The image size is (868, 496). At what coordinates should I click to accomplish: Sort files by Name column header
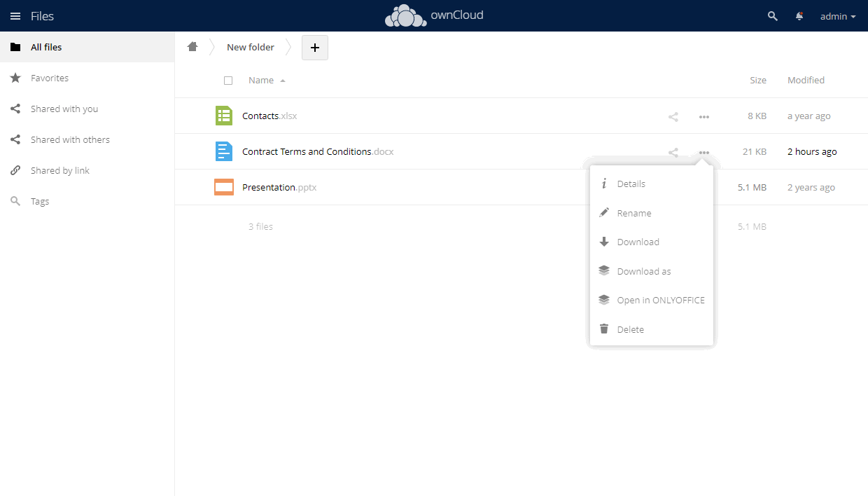[x=261, y=81]
